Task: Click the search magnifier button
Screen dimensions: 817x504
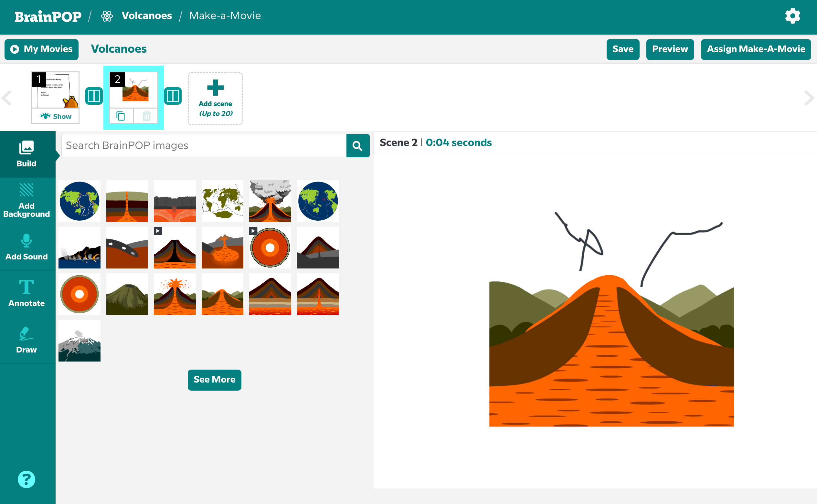Action: click(x=357, y=146)
